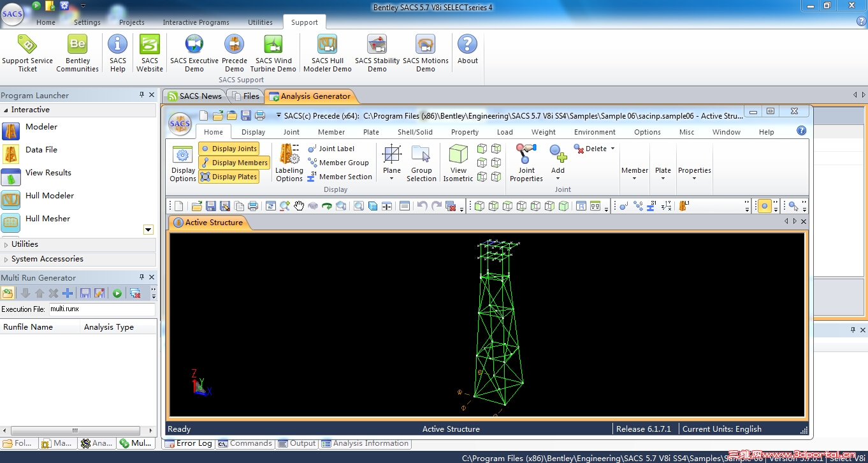Image resolution: width=868 pixels, height=463 pixels.
Task: Open the Delete dropdown arrow
Action: [612, 149]
